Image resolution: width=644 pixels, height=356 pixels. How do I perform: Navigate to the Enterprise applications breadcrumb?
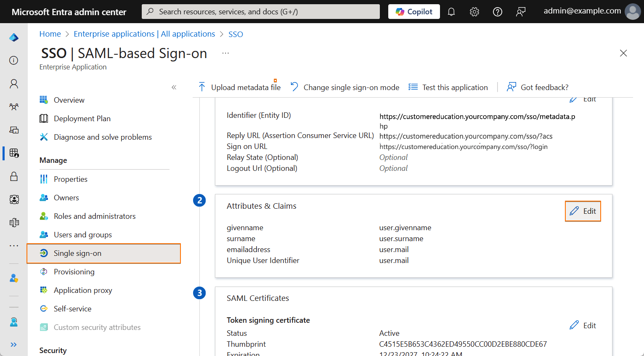pyautogui.click(x=144, y=34)
